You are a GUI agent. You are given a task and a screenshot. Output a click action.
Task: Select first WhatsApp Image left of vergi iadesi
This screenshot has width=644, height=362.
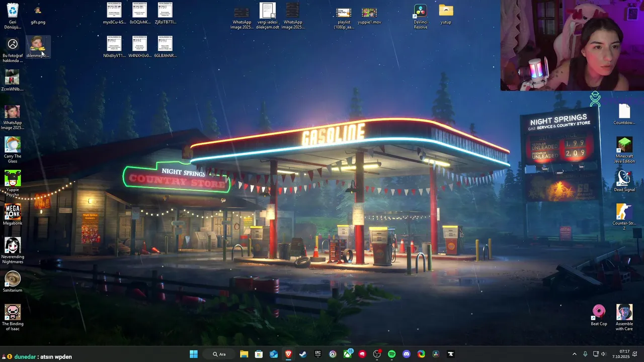click(x=242, y=17)
